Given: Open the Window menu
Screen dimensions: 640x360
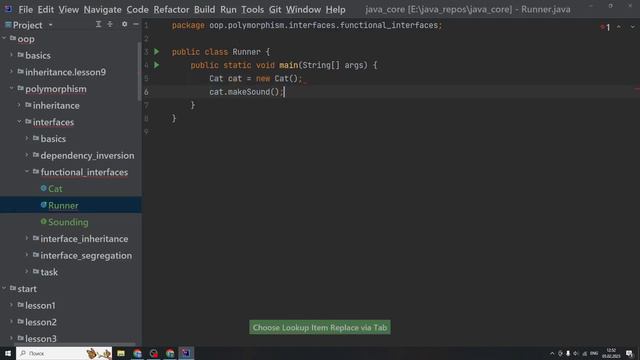Looking at the screenshot, I should point(303,9).
